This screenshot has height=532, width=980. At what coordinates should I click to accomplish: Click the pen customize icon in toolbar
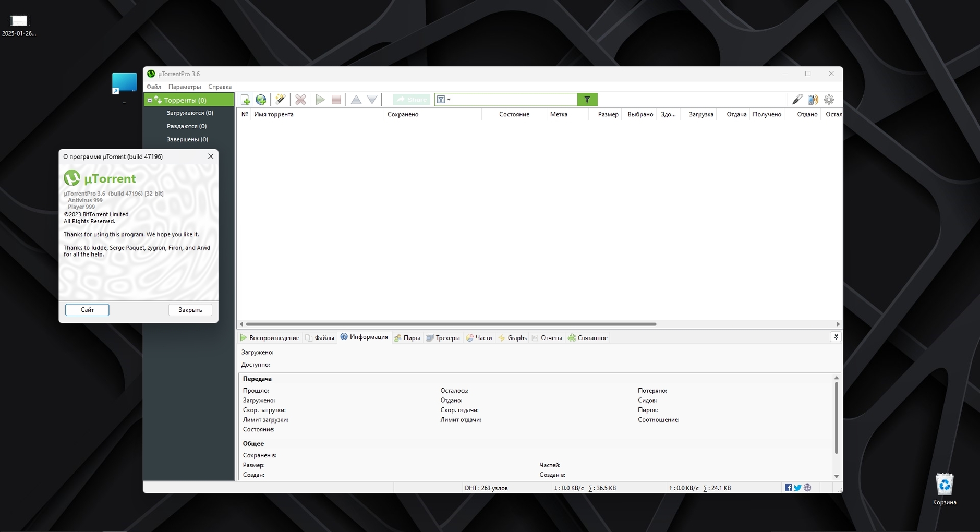[x=797, y=100]
